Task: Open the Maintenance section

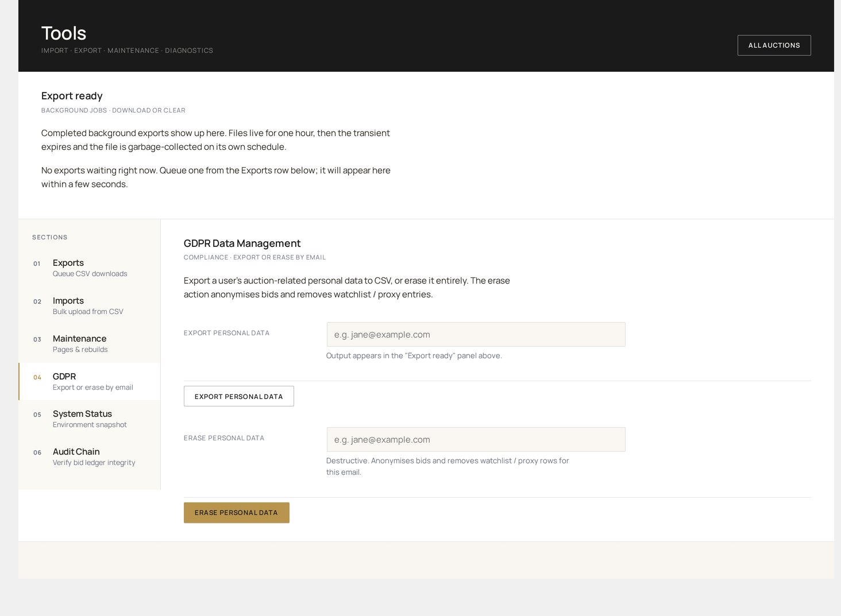Action: pyautogui.click(x=90, y=344)
